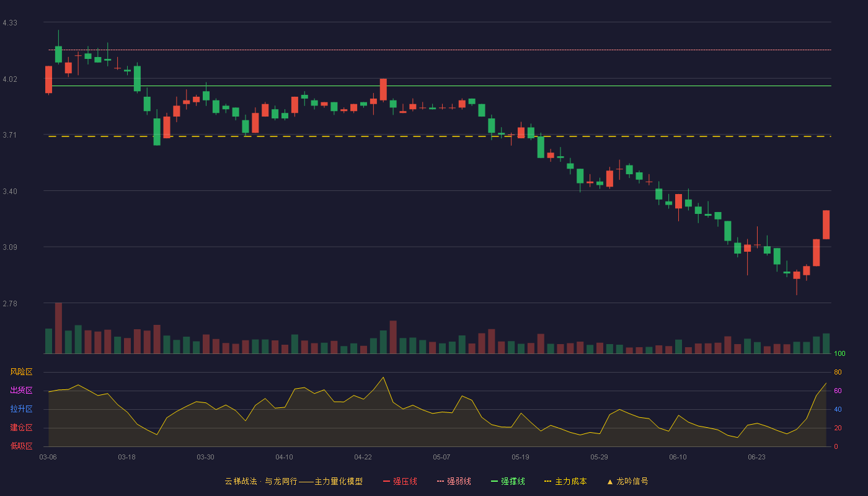Click the 4.33 price axis label
This screenshot has height=496, width=868.
click(10, 23)
